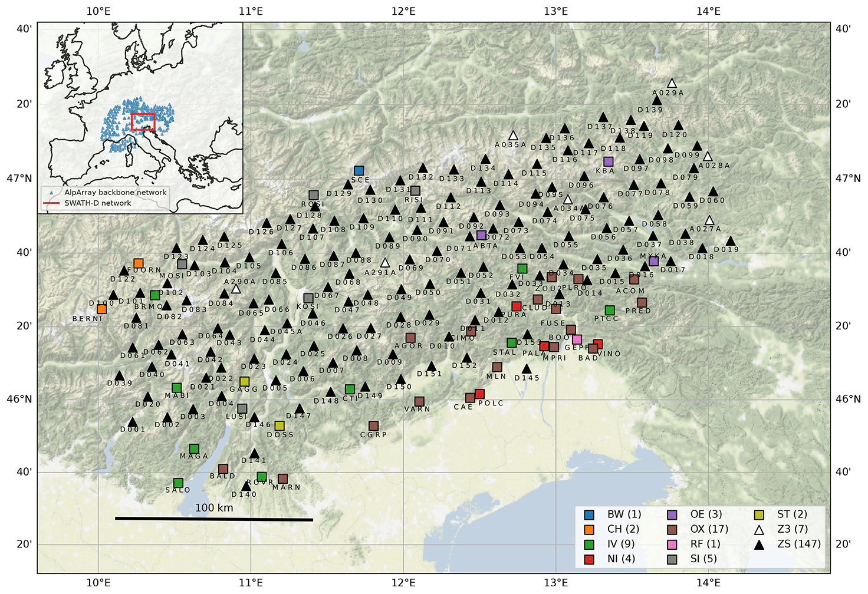The width and height of the screenshot is (868, 594).
Task: Click the black D001 triangle marker
Action: 133,422
